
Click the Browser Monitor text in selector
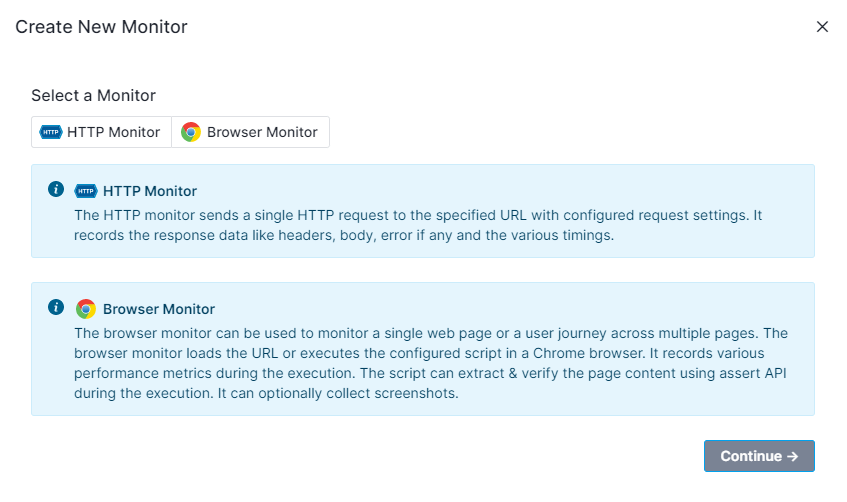tap(262, 132)
